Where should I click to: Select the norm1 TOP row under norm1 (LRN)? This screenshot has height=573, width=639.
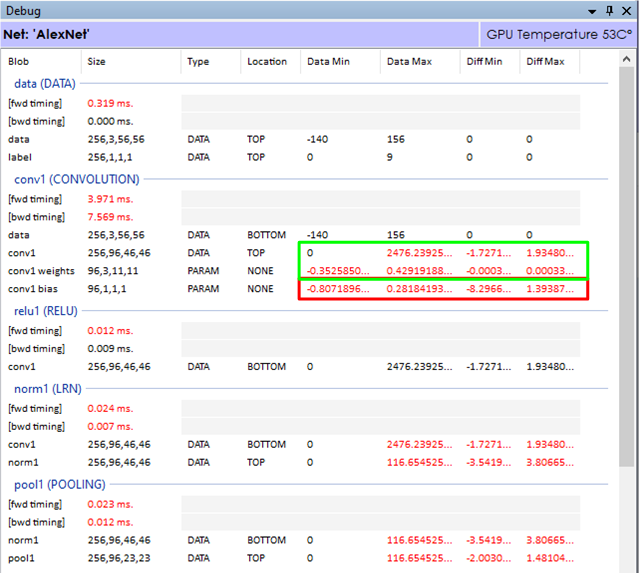pos(293,463)
